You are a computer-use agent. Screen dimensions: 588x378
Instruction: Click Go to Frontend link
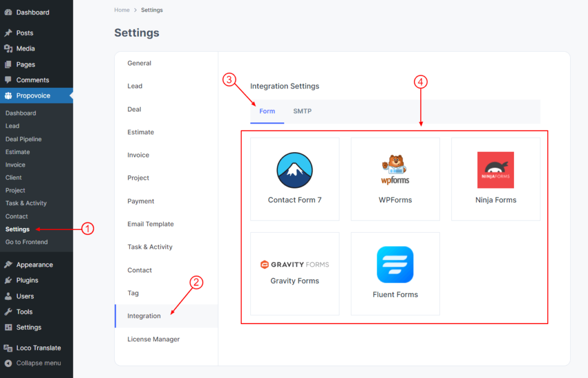coord(26,242)
